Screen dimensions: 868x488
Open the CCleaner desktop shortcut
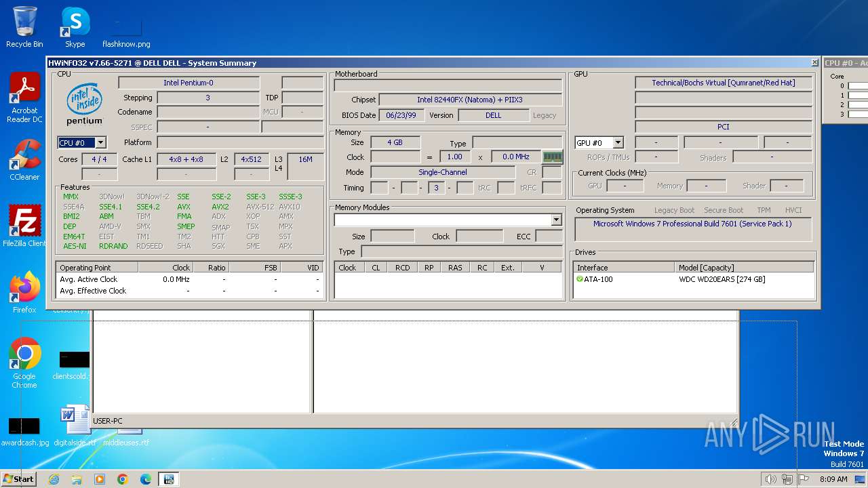[24, 160]
